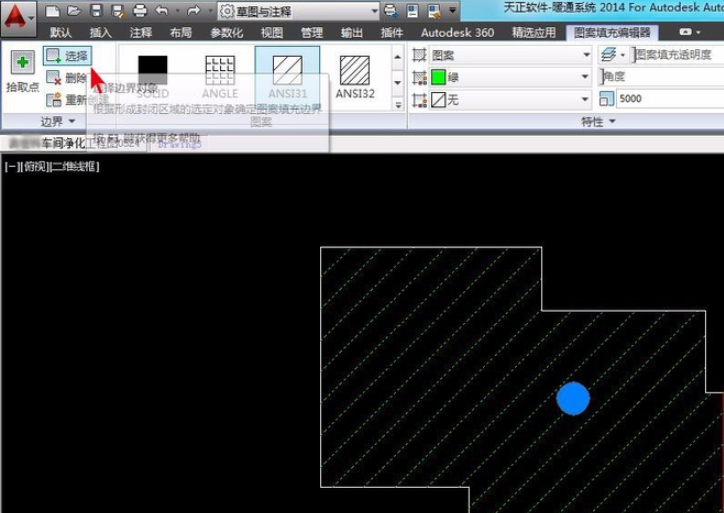Click the hatch type icon beside 图案
Screen dimensions: 724x513
419,55
